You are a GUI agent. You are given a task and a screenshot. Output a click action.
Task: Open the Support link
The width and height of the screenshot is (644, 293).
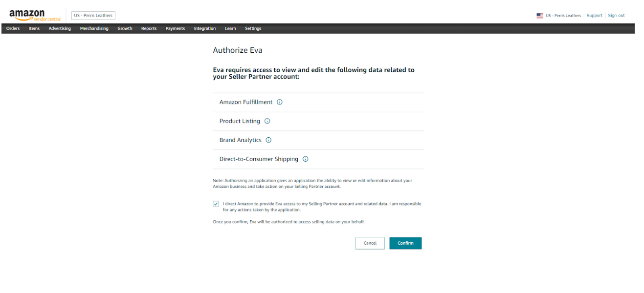594,15
